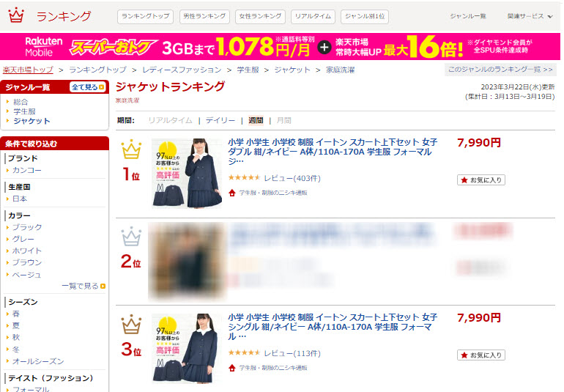Image resolution: width=564 pixels, height=392 pixels.
Task: Filter by the ブラック color option
Action: 27,227
